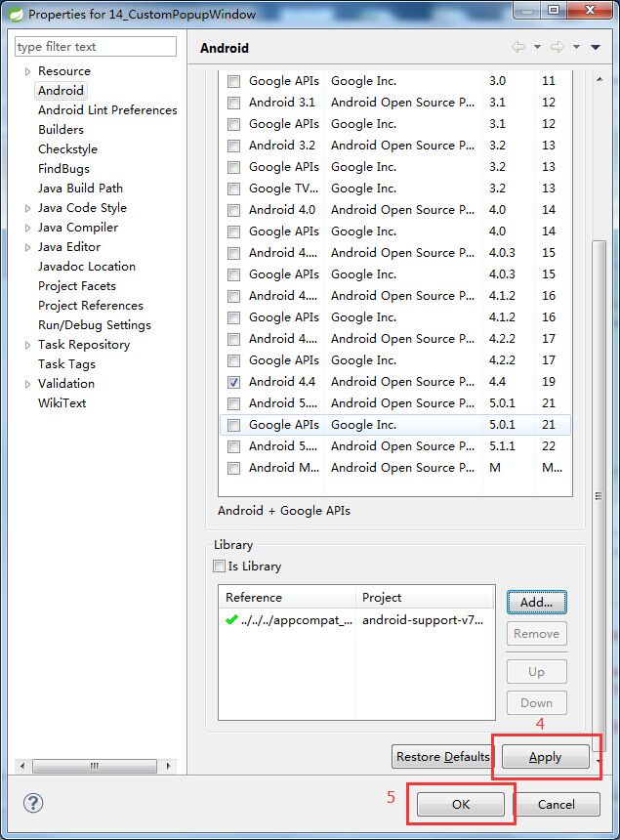Check the Android 3.2 target checkbox
The width and height of the screenshot is (620, 840).
click(x=233, y=146)
